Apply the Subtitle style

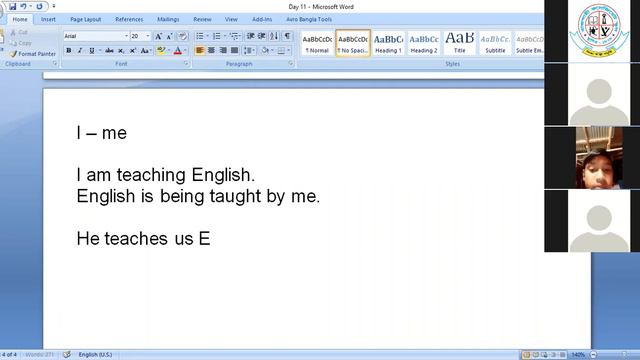(495, 43)
